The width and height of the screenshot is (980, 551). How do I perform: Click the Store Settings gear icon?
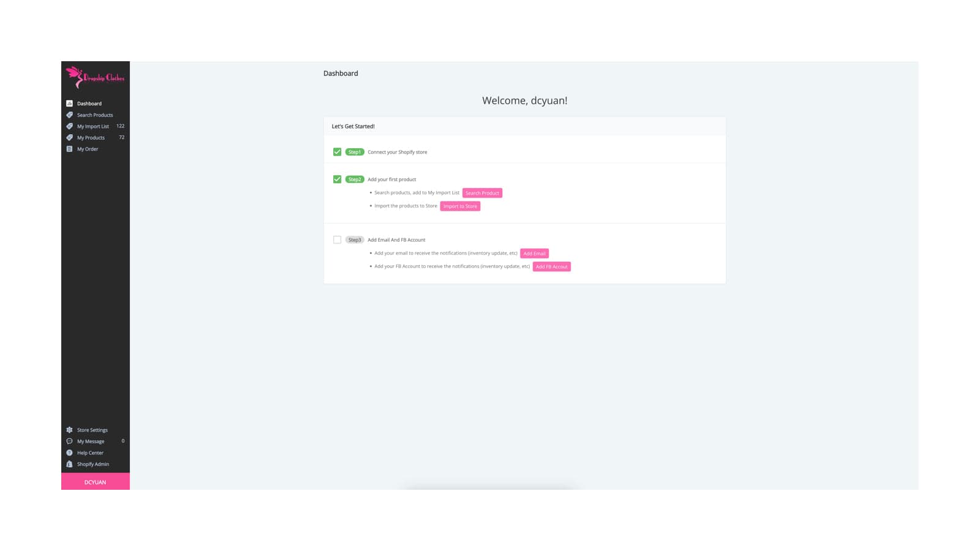pos(69,430)
